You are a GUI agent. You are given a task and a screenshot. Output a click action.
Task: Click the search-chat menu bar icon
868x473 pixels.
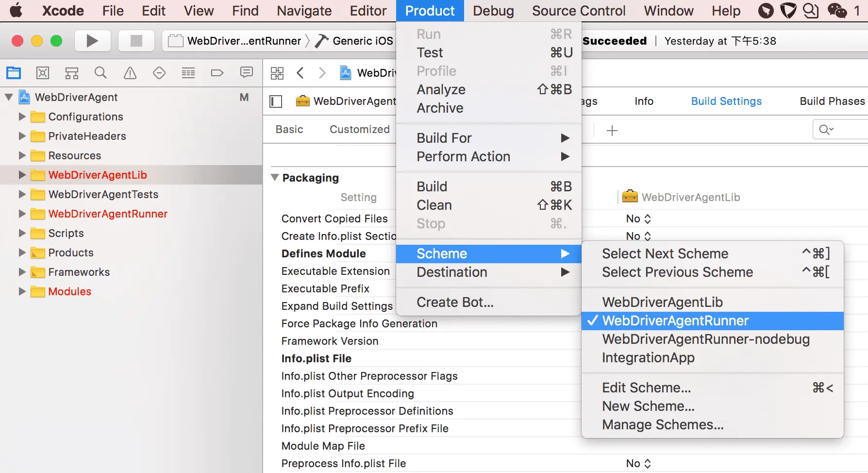(x=811, y=10)
